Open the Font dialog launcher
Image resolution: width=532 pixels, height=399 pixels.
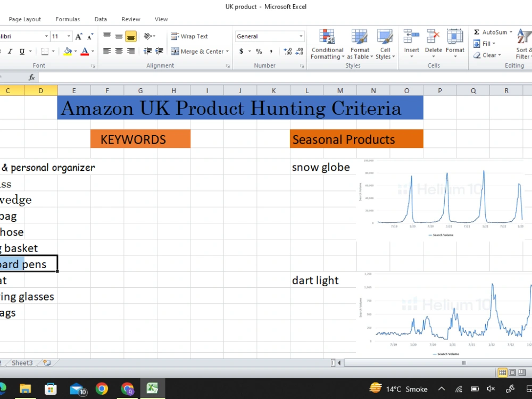click(x=93, y=66)
